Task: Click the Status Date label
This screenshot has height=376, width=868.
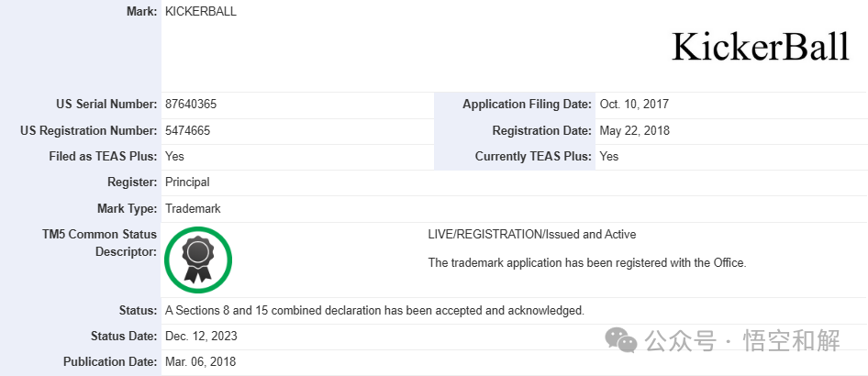Action: tap(124, 337)
